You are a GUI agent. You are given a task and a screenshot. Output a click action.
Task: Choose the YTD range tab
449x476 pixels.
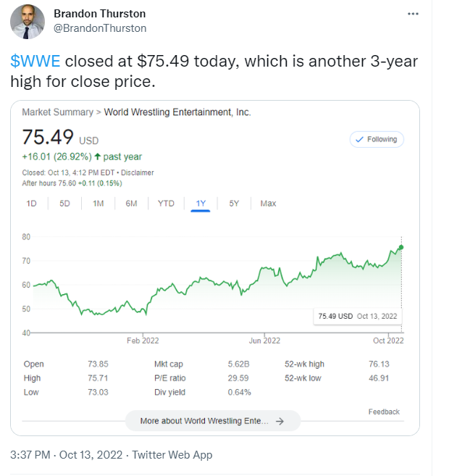(166, 204)
